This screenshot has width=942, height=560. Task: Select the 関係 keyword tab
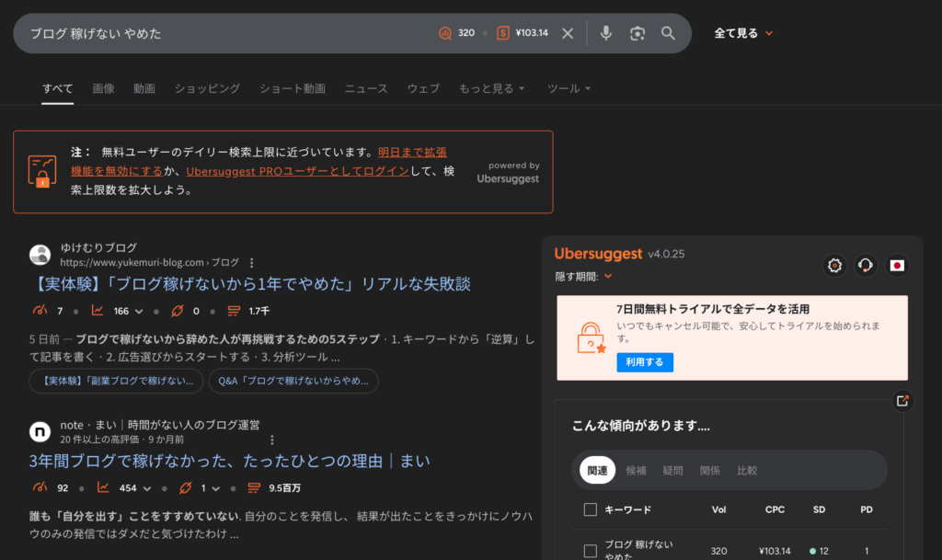(x=710, y=471)
